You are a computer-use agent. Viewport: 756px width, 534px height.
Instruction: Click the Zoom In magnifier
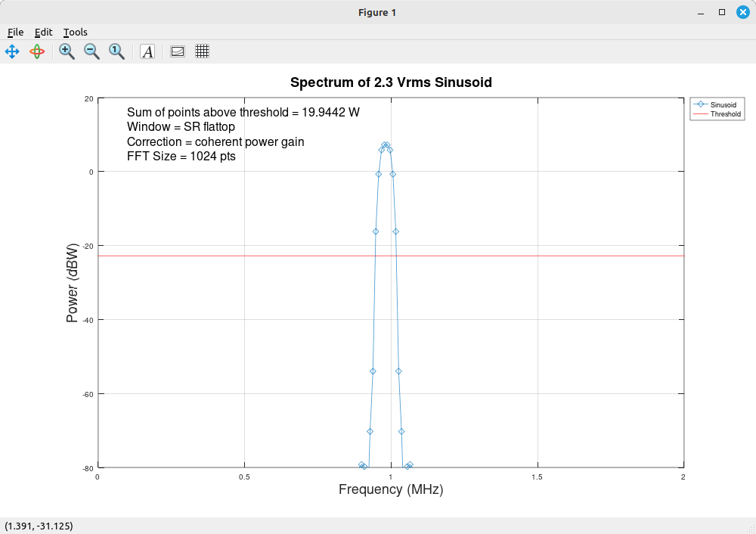67,51
